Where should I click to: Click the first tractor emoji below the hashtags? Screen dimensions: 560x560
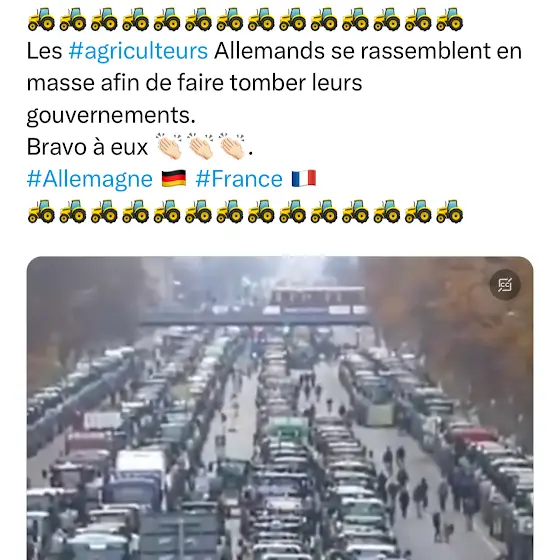(41, 211)
